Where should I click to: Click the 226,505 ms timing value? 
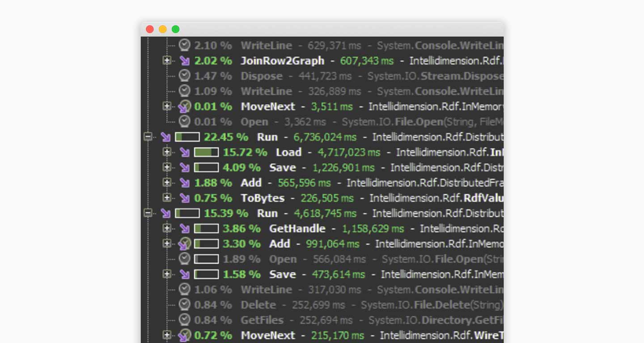click(327, 198)
